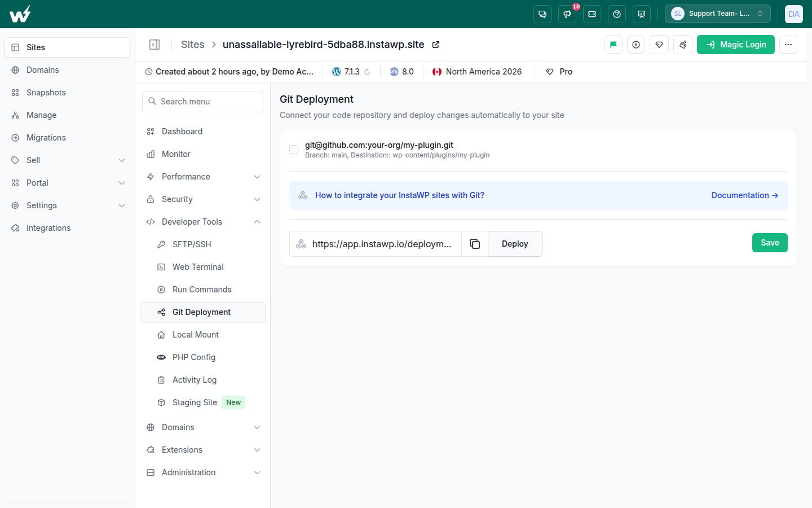812x508 pixels.
Task: Click the help question mark icon
Action: 617,14
